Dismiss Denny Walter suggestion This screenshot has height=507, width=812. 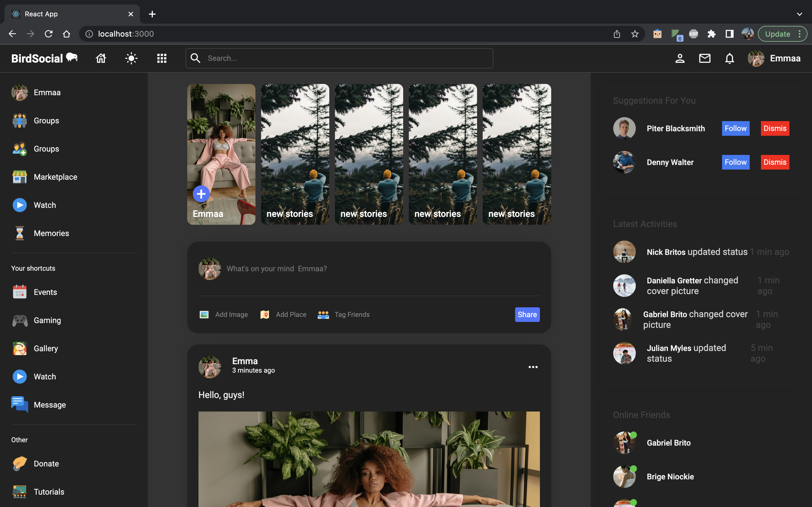[775, 162]
